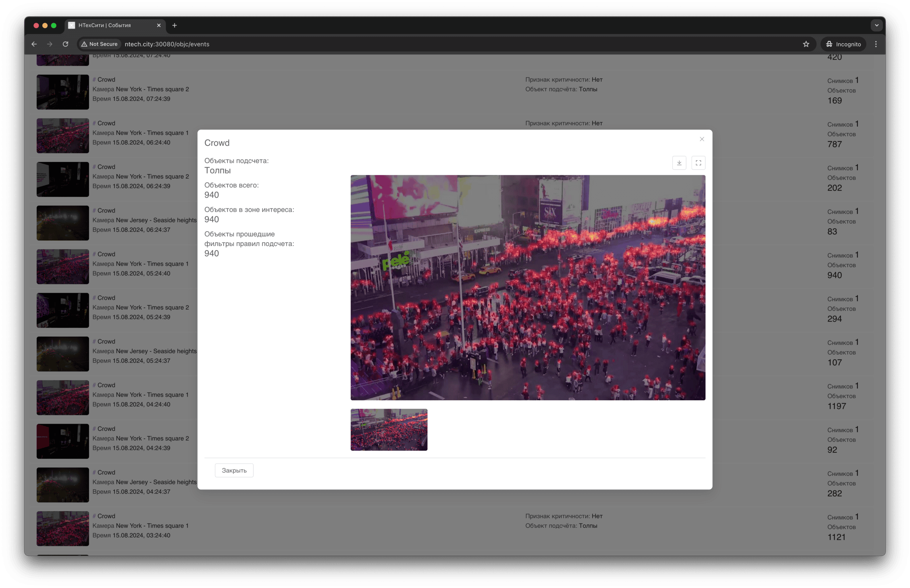Screen dimensions: 910x588
Task: Click the Закрыть button
Action: point(234,470)
